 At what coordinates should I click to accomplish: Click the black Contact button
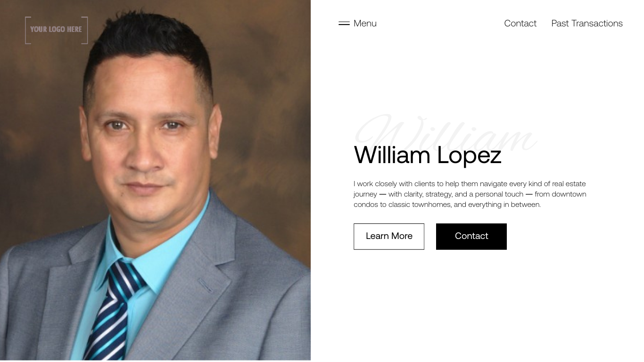click(x=471, y=237)
